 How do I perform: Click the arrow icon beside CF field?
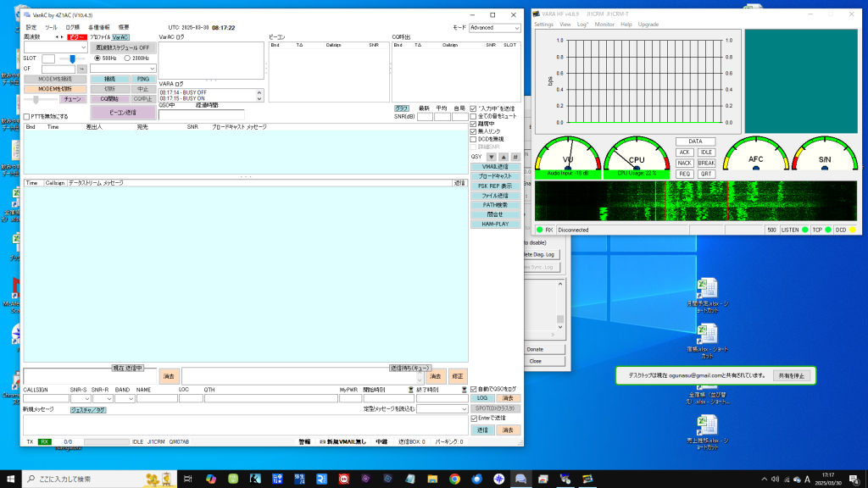coord(82,69)
